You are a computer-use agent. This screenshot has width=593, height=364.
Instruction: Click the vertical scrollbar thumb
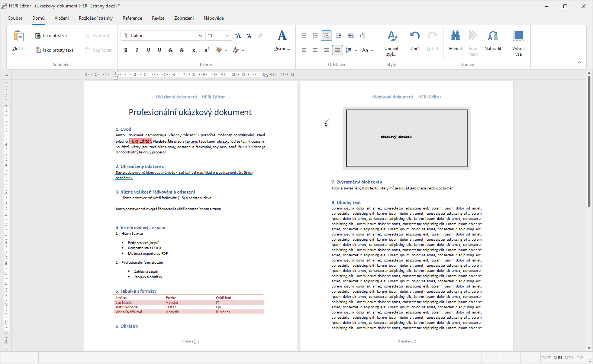pyautogui.click(x=589, y=141)
